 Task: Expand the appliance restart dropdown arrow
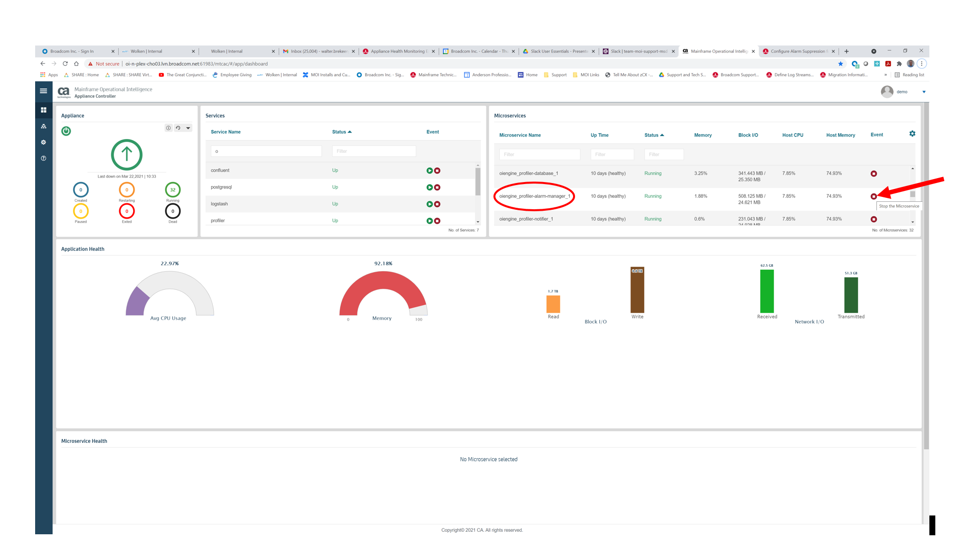click(x=188, y=128)
